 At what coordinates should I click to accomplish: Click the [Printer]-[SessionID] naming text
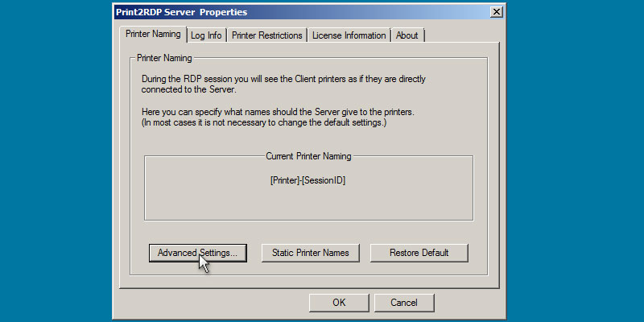[x=308, y=181]
